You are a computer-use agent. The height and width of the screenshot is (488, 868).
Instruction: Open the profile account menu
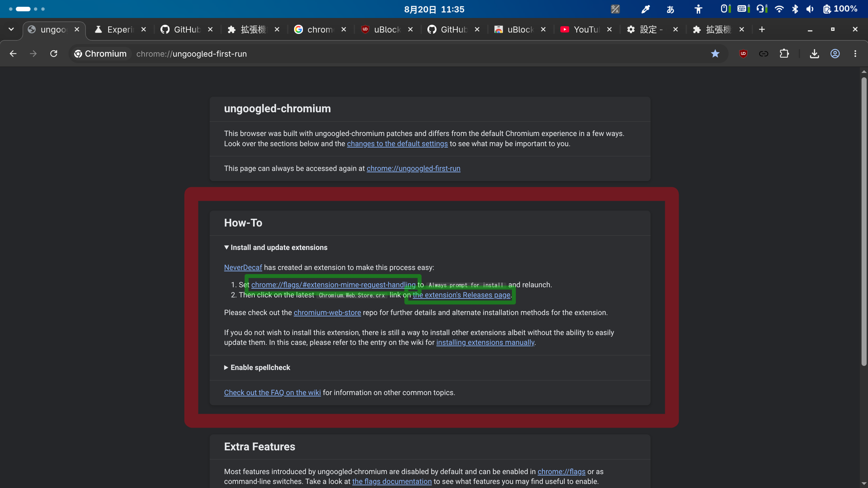(x=835, y=54)
